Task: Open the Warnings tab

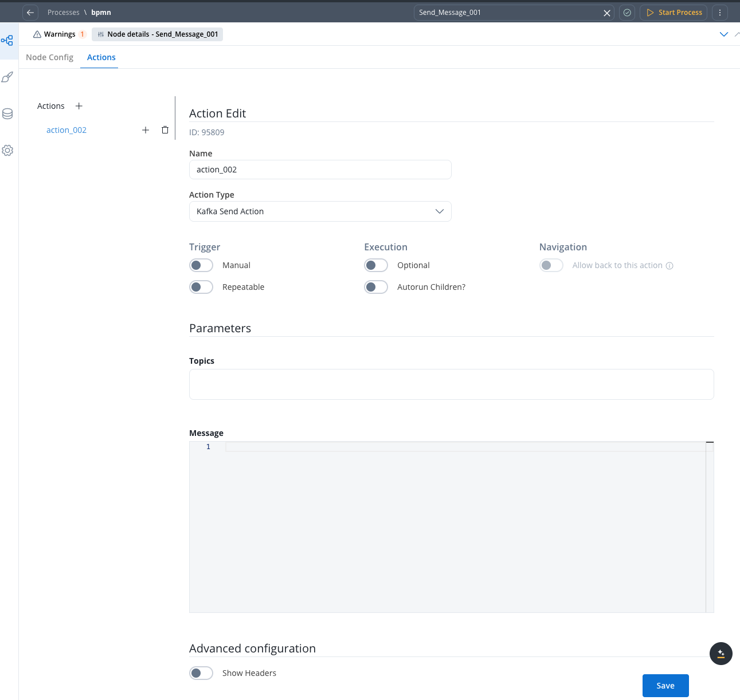Action: coord(59,34)
